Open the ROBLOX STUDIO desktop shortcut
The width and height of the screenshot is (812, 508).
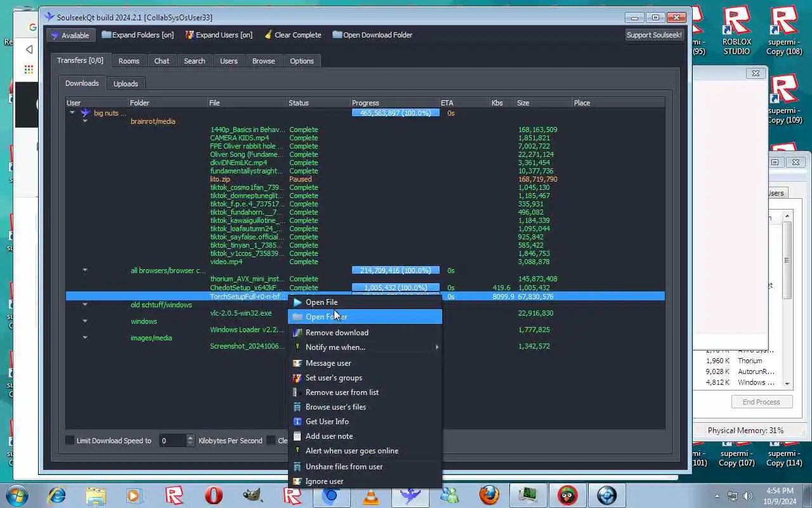[x=736, y=30]
